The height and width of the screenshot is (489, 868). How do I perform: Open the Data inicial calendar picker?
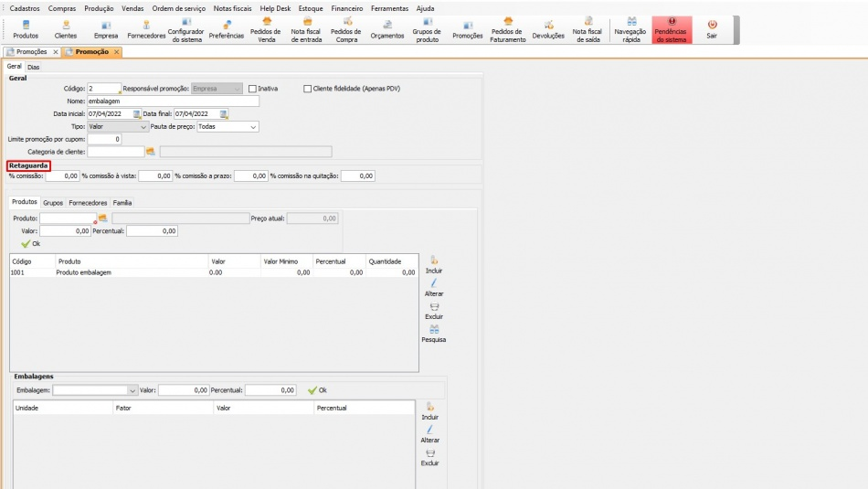tap(137, 114)
